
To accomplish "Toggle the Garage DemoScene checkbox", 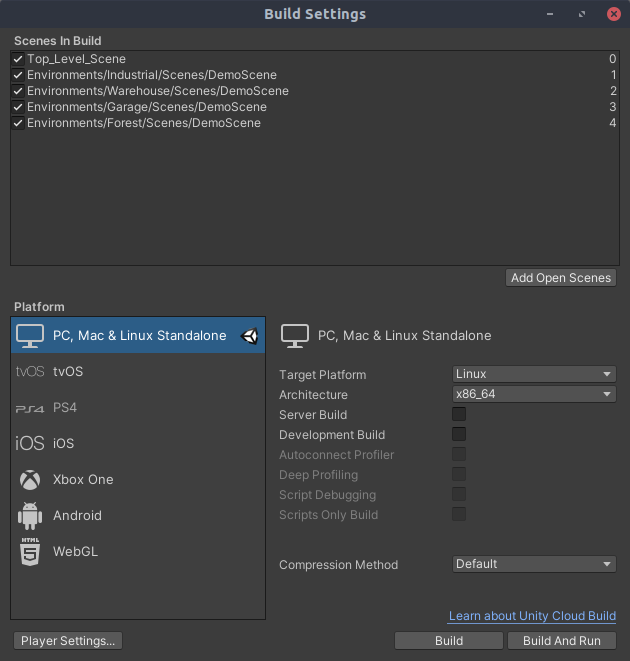I will (18, 107).
